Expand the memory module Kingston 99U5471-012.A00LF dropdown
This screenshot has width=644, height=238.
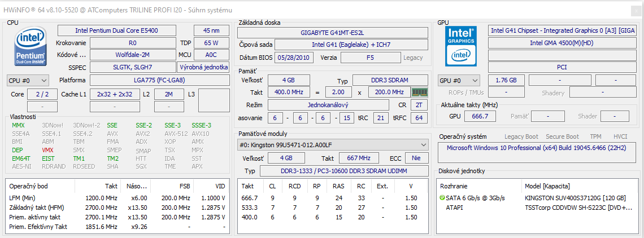click(333, 145)
